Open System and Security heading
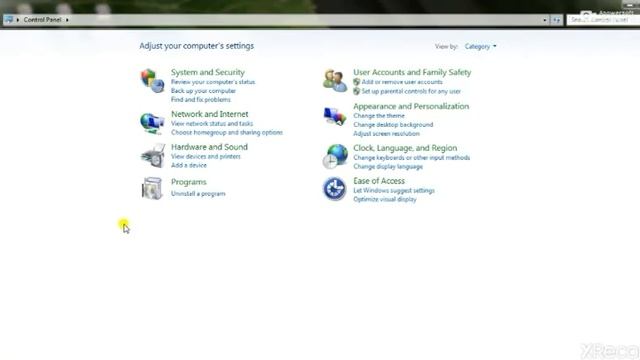The height and width of the screenshot is (360, 640). [x=208, y=72]
